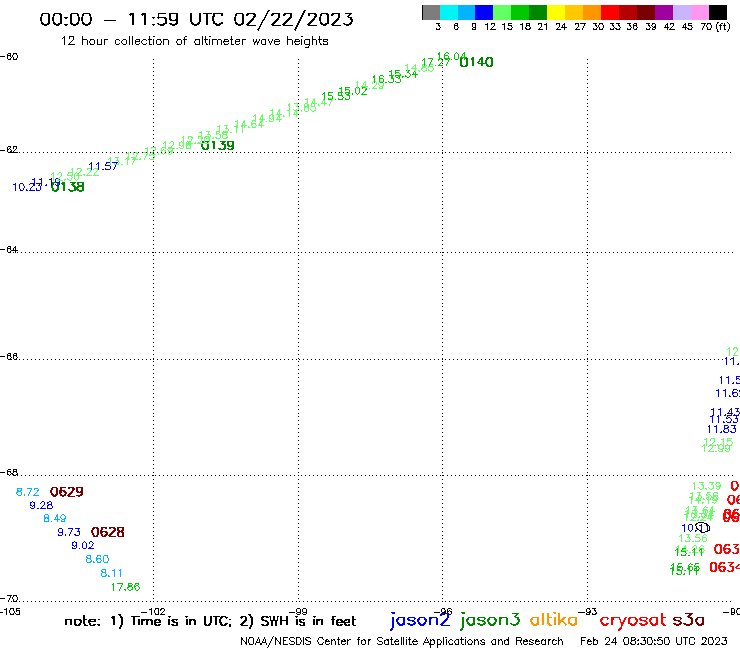Click the 8.49 wave height value
The height and width of the screenshot is (650, 740).
coord(55,518)
